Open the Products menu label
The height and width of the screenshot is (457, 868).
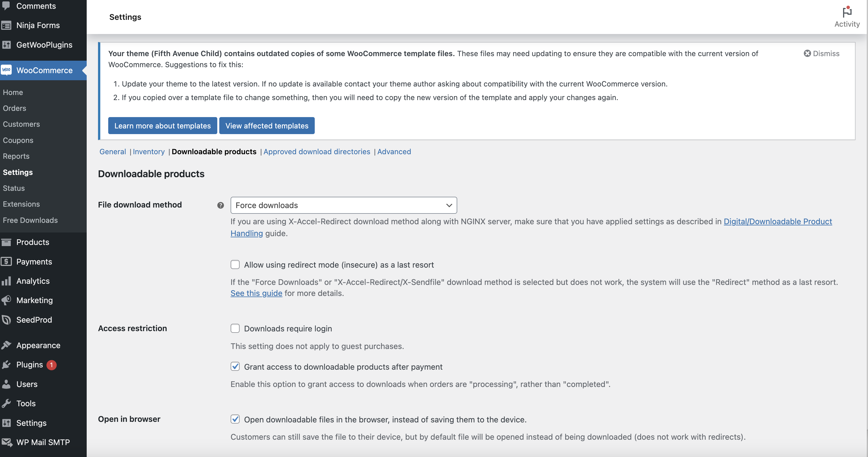(33, 242)
